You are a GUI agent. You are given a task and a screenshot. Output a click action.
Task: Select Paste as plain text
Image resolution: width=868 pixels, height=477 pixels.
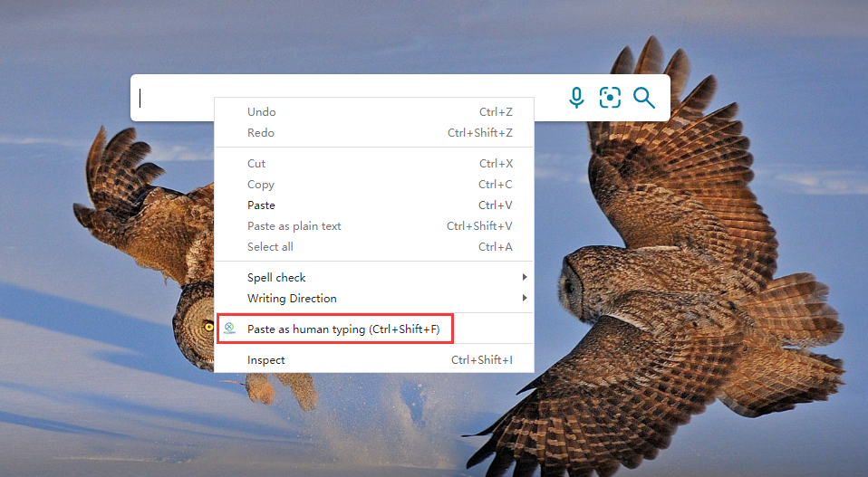[x=374, y=226]
